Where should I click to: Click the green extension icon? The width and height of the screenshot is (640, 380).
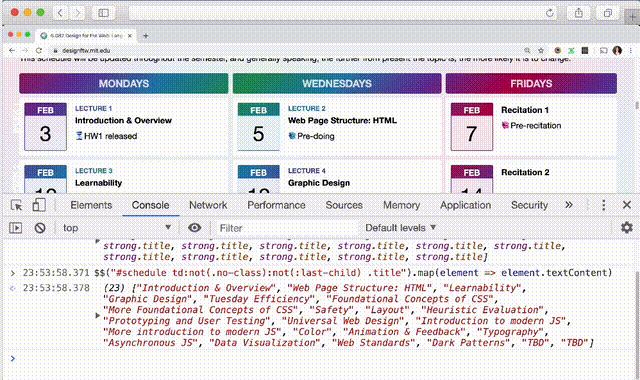click(x=571, y=50)
